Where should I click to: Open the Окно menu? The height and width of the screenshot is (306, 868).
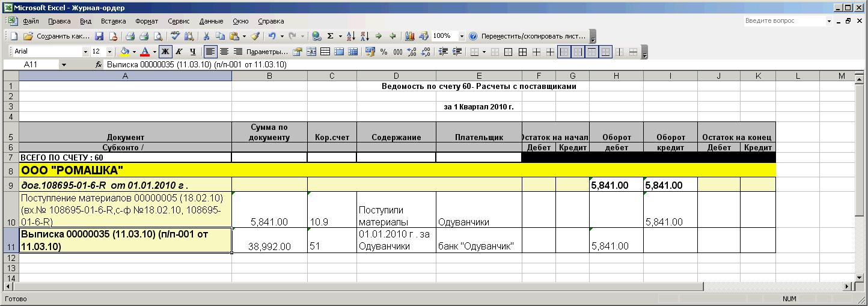point(240,21)
